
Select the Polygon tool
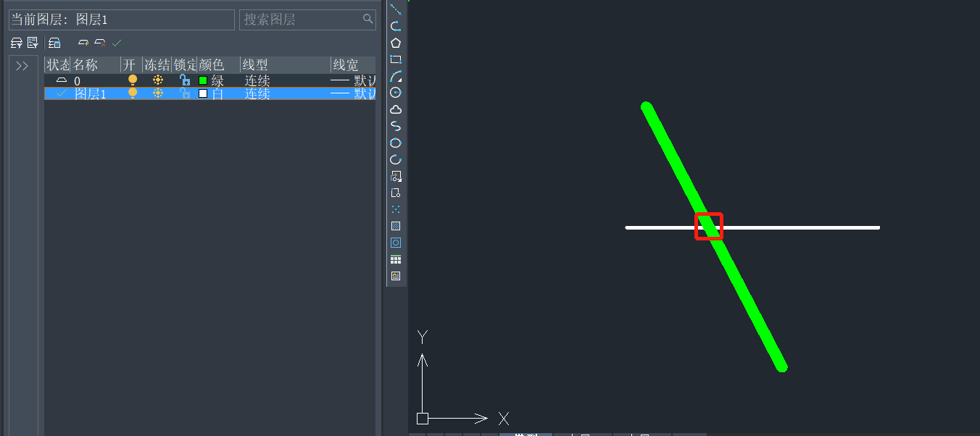coord(396,43)
